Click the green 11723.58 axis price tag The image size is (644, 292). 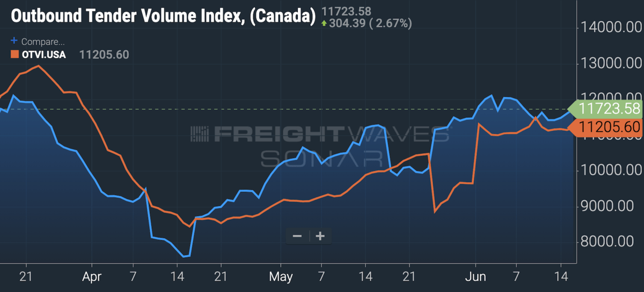[609, 109]
